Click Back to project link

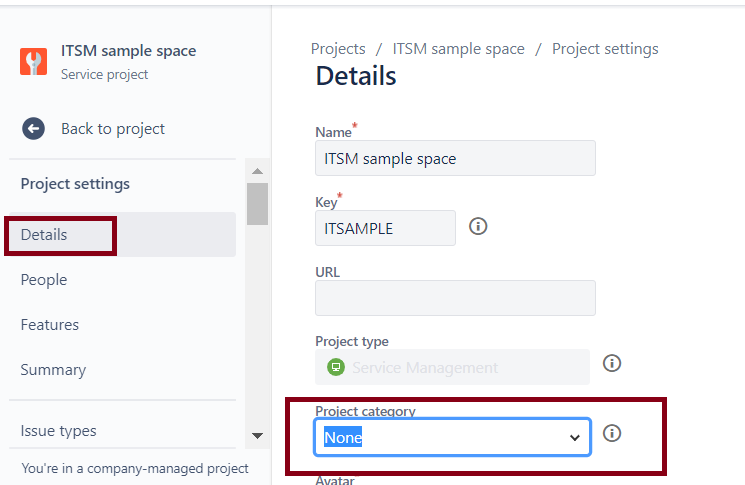(112, 128)
